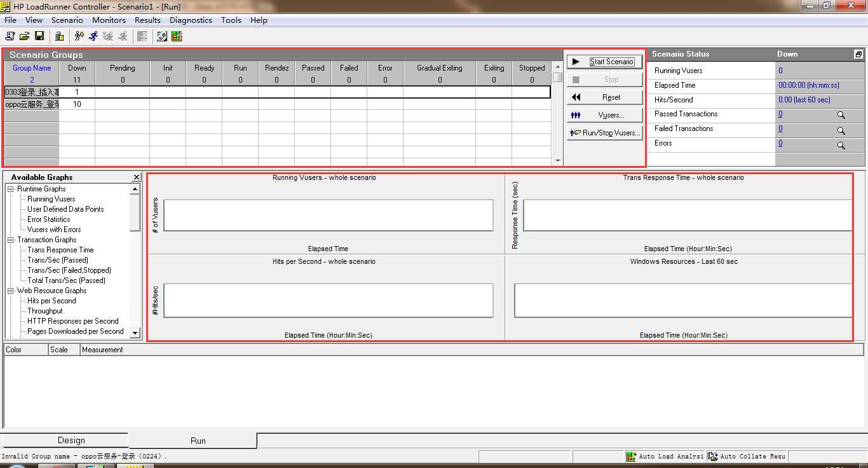Select Hits per Second tree item
This screenshot has width=868, height=468.
tap(51, 301)
